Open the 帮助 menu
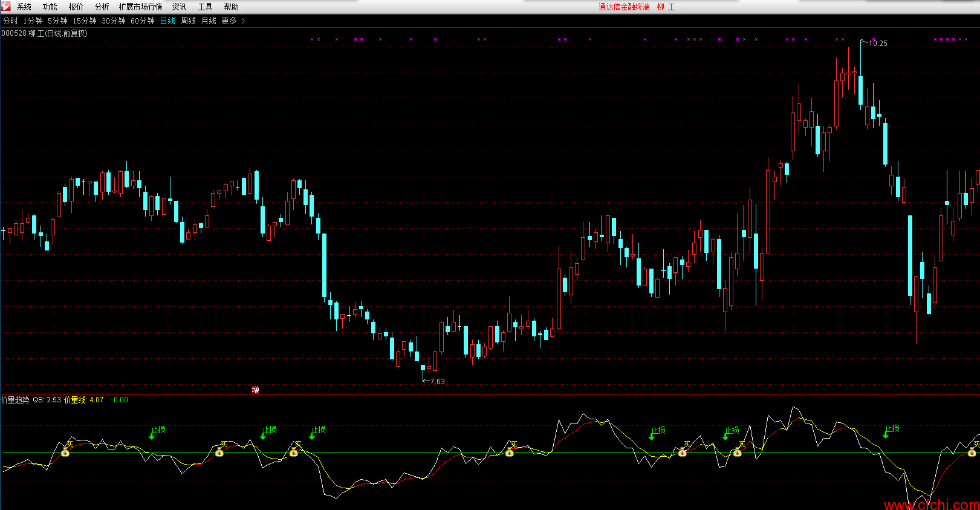The width and height of the screenshot is (980, 510). click(232, 7)
